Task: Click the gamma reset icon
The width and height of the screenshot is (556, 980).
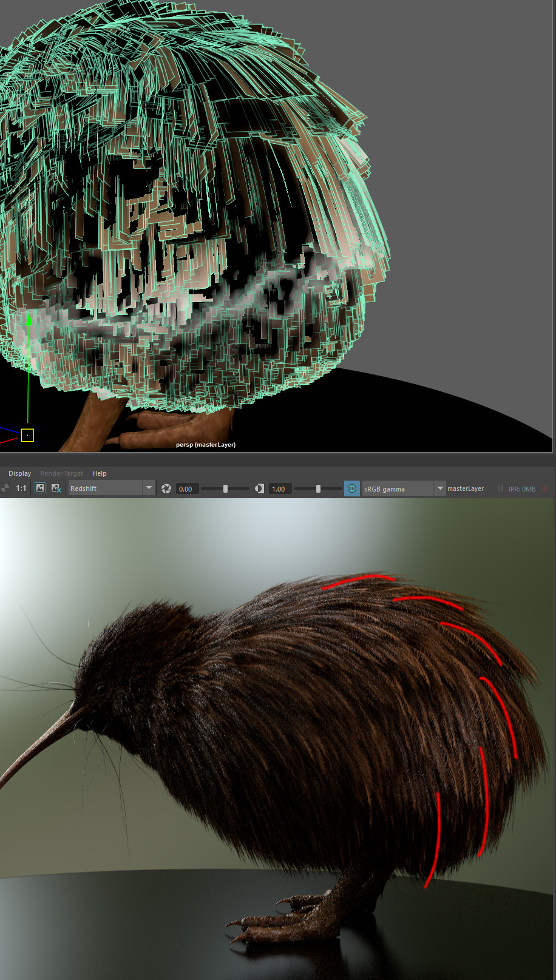Action: [259, 488]
